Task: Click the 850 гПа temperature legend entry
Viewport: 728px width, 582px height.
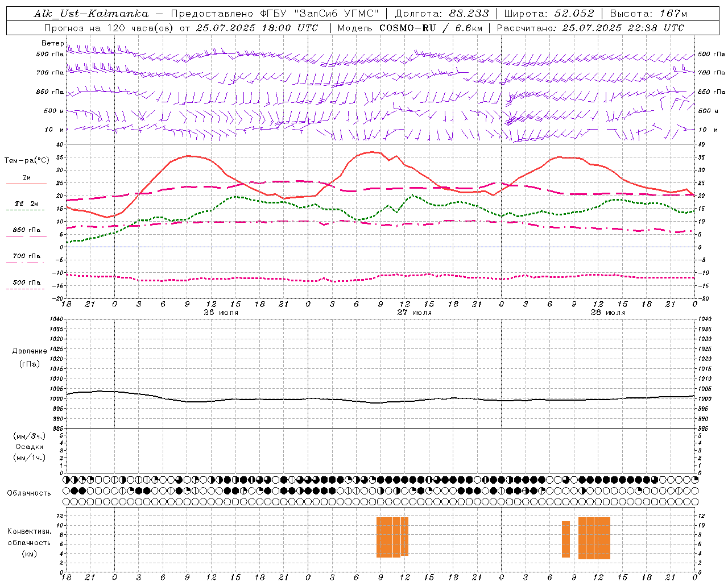Action: 27,230
